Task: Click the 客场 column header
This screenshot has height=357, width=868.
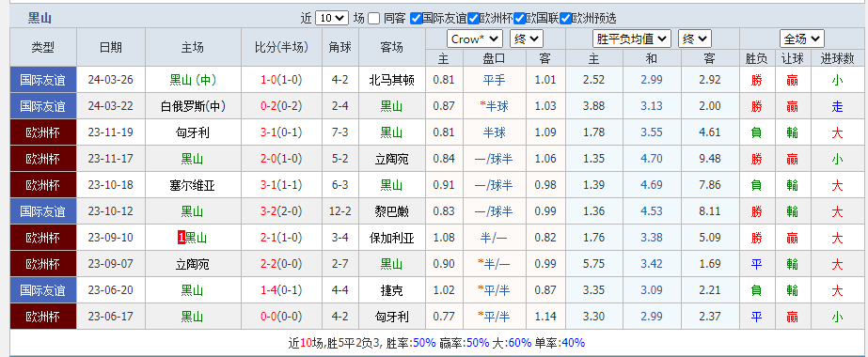Action: 391,48
